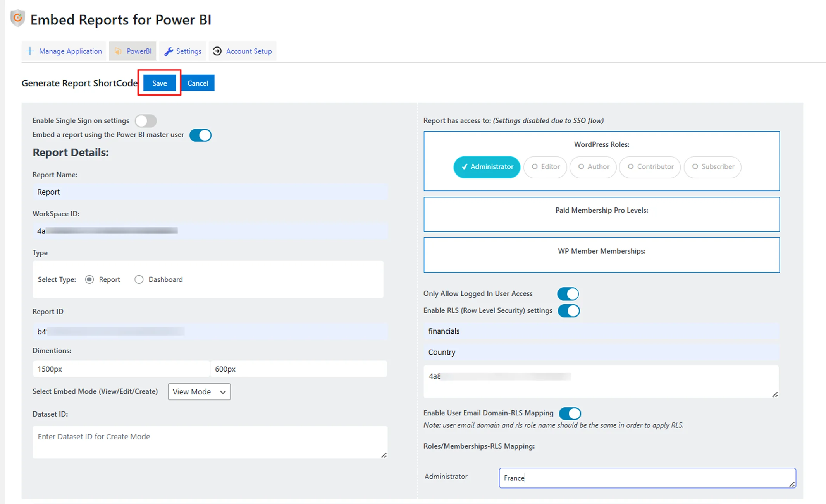Click the Roles/Memberships-RLS Mapping label
The image size is (826, 504).
479,446
